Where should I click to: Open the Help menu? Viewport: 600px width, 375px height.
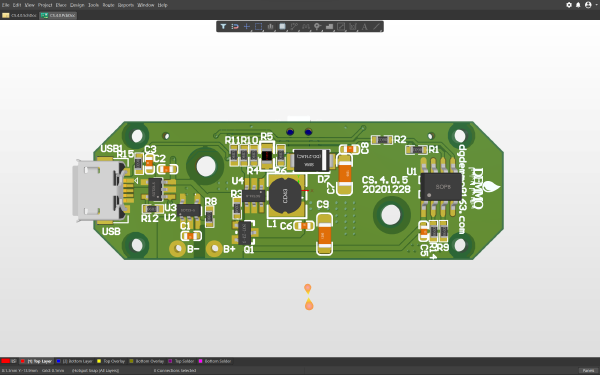pyautogui.click(x=163, y=5)
